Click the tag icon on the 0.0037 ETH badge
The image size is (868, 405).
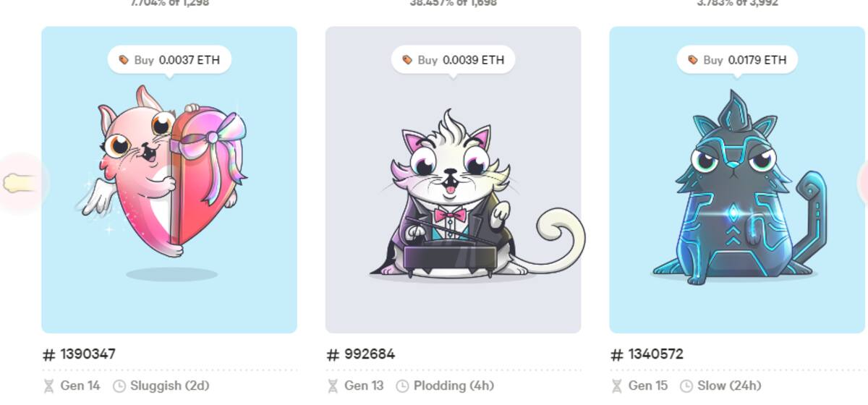point(124,60)
